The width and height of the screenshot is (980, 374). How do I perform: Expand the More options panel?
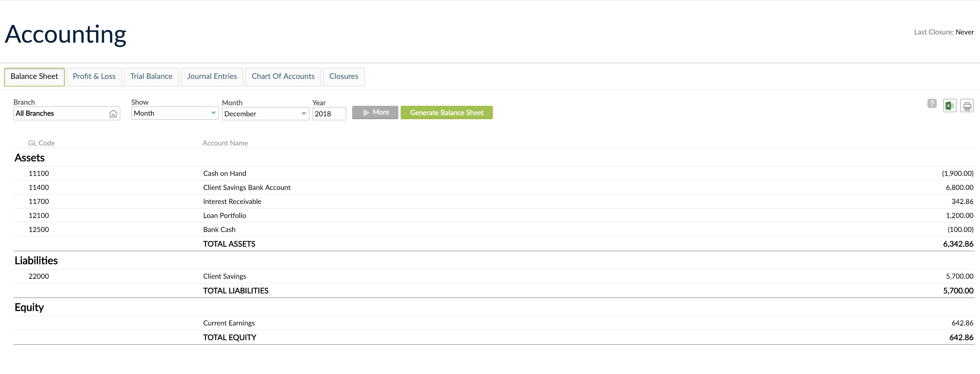pos(375,112)
